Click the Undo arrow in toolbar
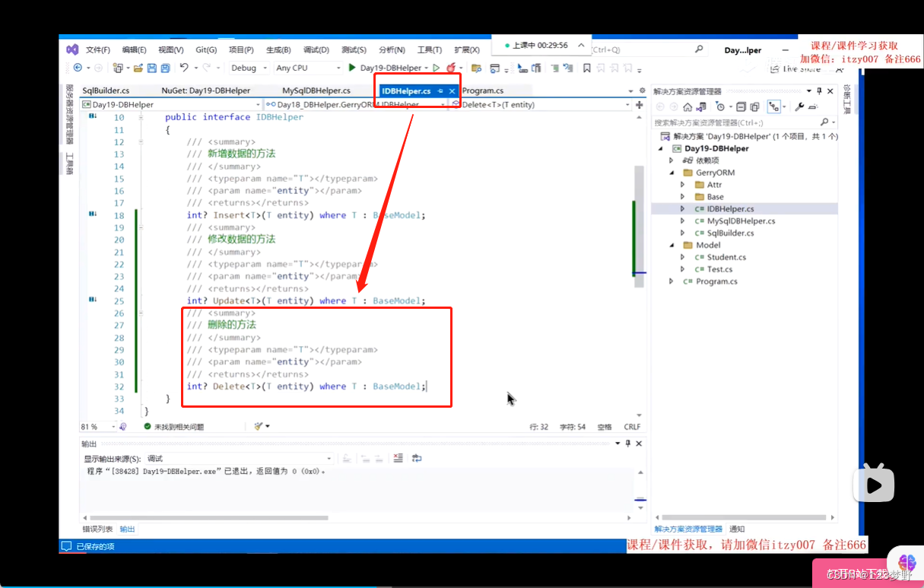This screenshot has width=924, height=588. [x=184, y=68]
